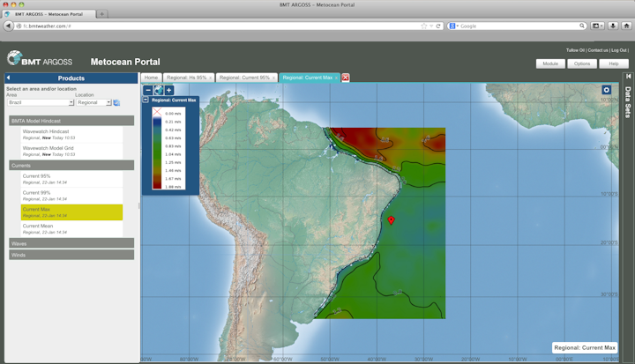Open the Contact us link
Viewport: 635px width, 364px height.
598,50
